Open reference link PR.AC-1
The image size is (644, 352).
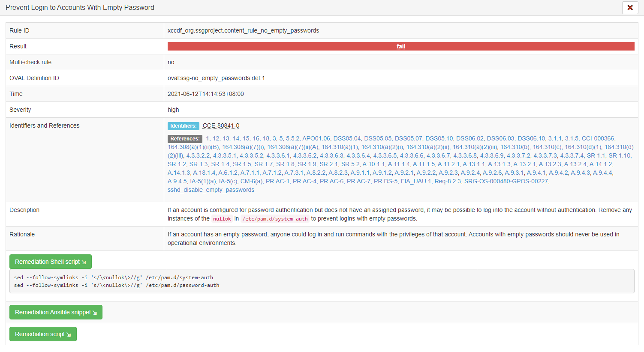click(277, 181)
